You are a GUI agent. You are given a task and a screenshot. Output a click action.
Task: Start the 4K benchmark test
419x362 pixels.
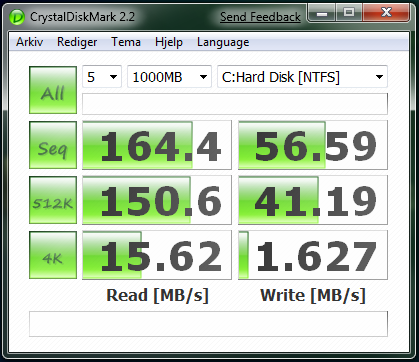click(53, 255)
